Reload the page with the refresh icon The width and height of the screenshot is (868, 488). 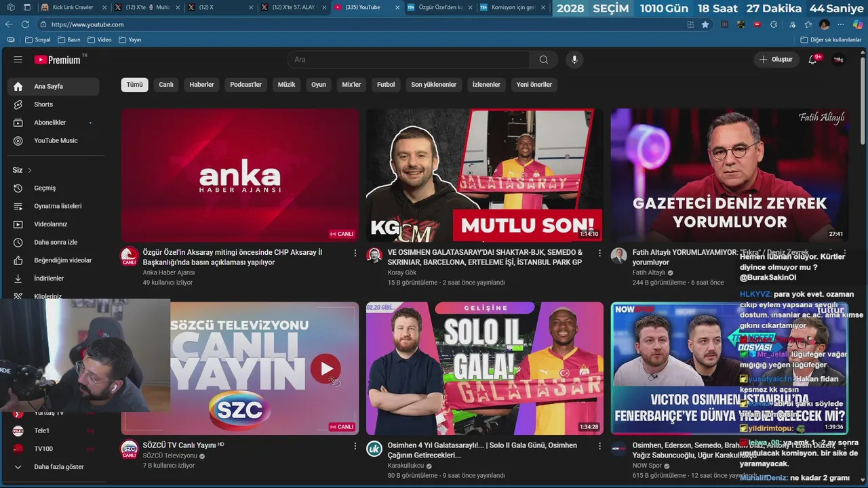25,24
